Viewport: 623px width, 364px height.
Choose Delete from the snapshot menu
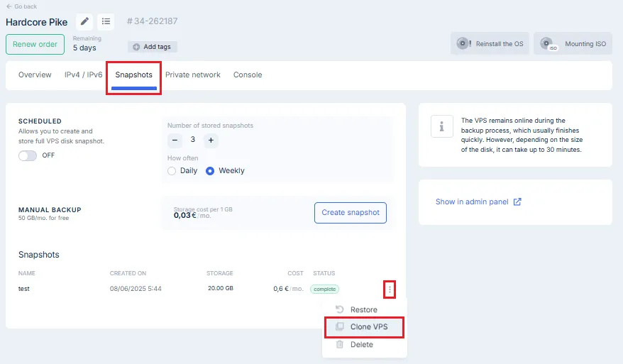click(362, 345)
